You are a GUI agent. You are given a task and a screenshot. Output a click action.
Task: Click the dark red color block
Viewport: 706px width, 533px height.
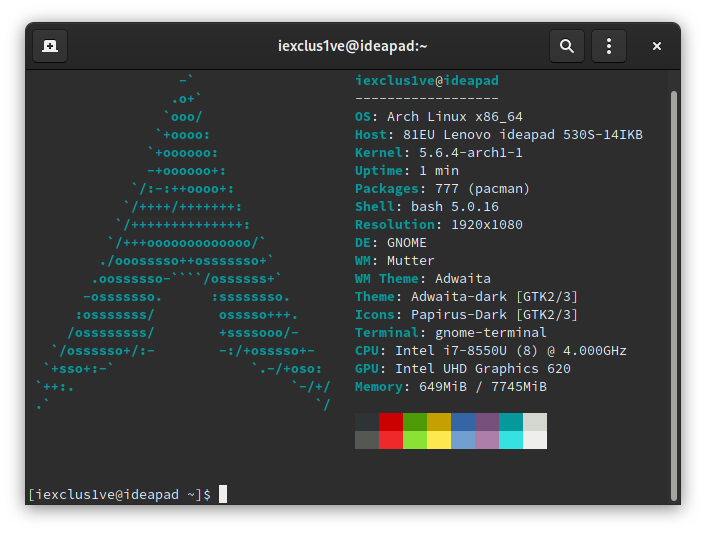391,422
